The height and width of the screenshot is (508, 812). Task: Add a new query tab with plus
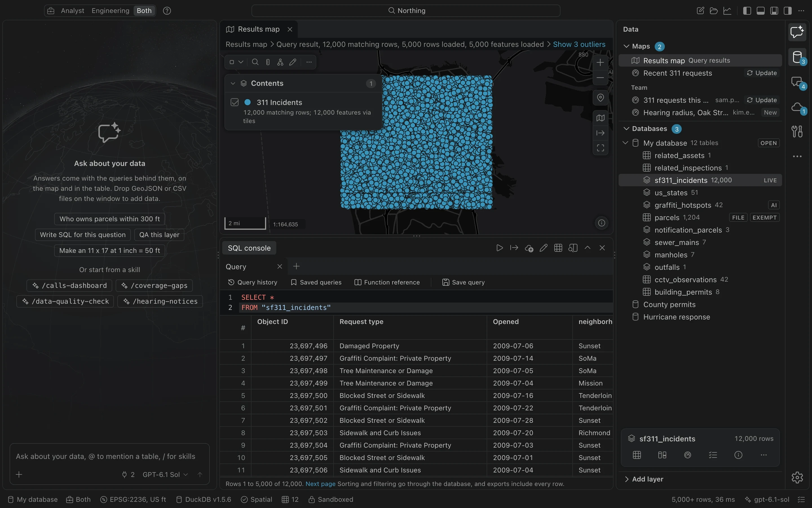point(296,266)
